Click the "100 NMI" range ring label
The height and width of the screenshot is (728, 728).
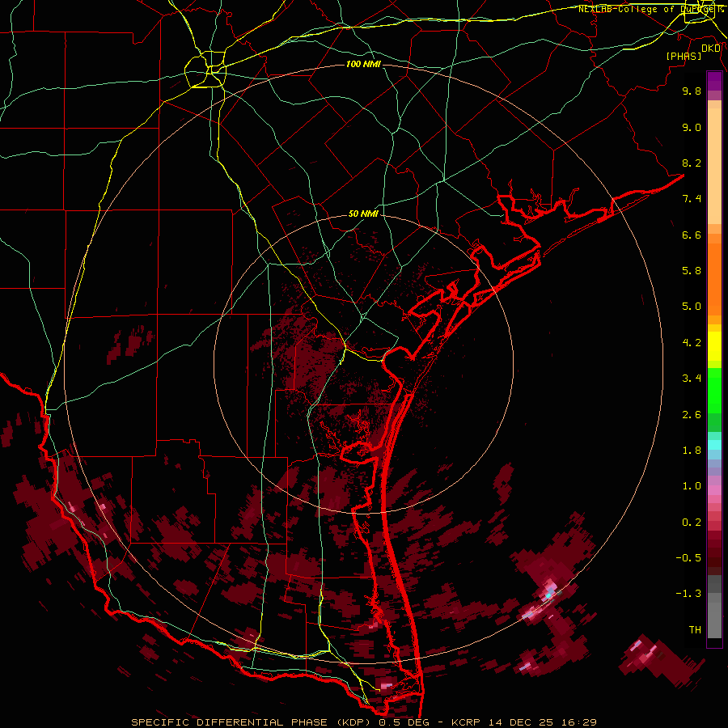(x=363, y=64)
